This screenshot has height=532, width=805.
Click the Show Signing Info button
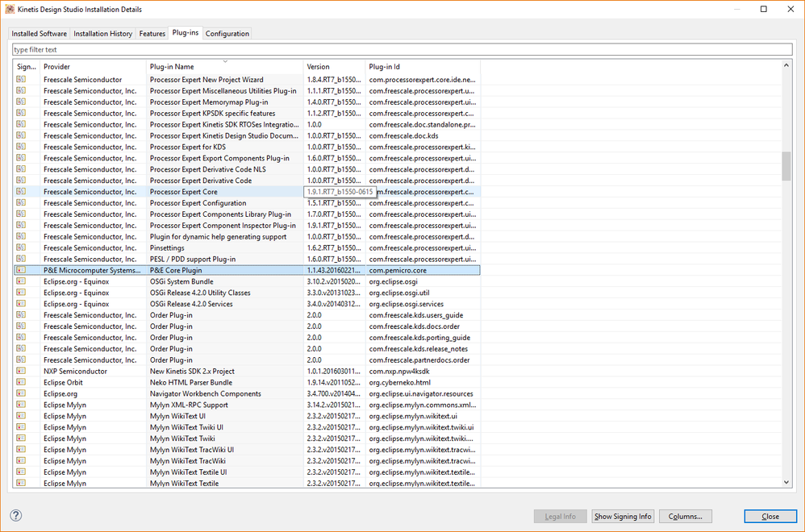point(623,516)
